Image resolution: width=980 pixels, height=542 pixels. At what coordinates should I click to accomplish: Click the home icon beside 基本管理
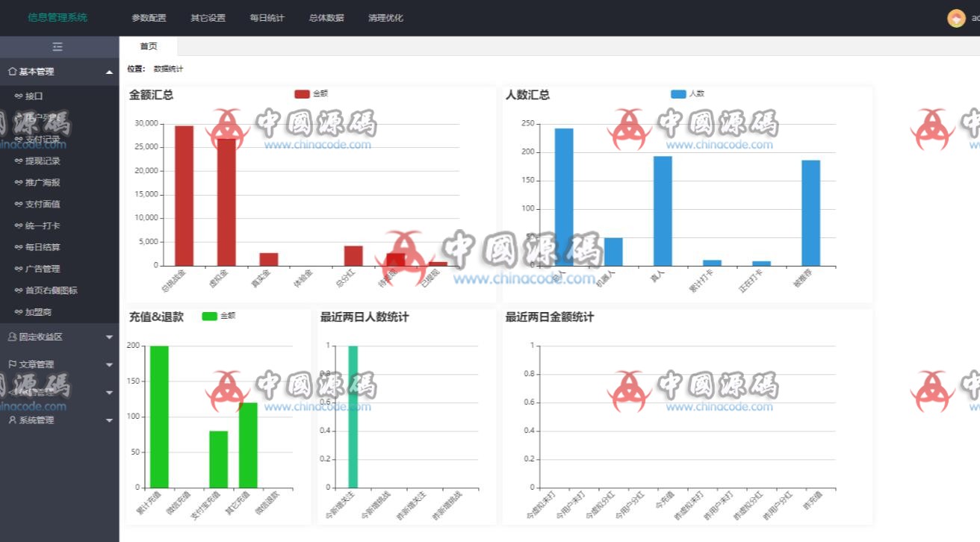(12, 72)
